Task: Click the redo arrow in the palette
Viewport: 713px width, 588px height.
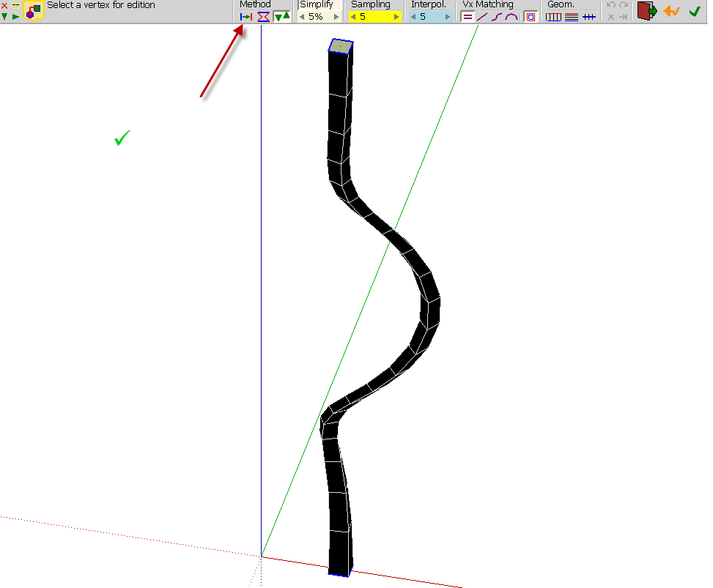Action: tap(624, 5)
